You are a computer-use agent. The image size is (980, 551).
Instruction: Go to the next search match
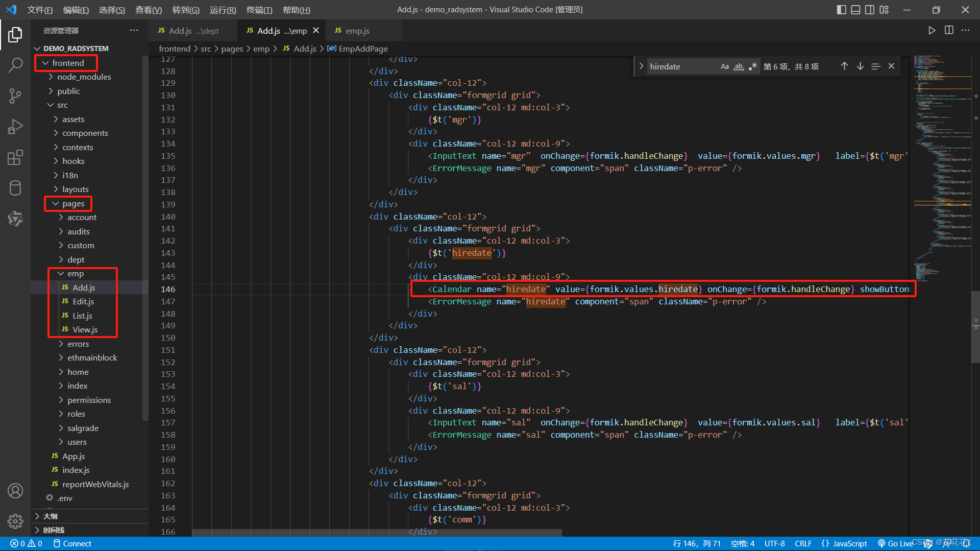pos(860,66)
